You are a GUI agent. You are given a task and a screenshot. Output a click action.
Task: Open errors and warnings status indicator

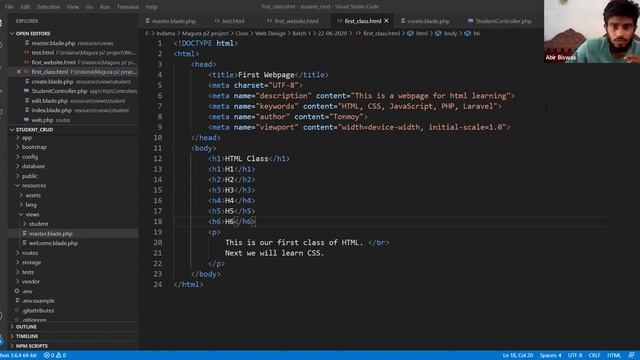[55, 356]
